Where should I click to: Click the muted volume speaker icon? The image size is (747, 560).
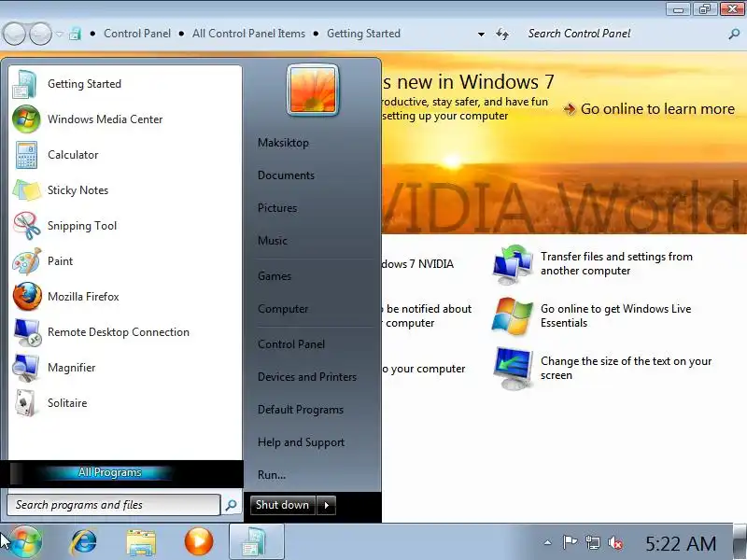point(615,542)
